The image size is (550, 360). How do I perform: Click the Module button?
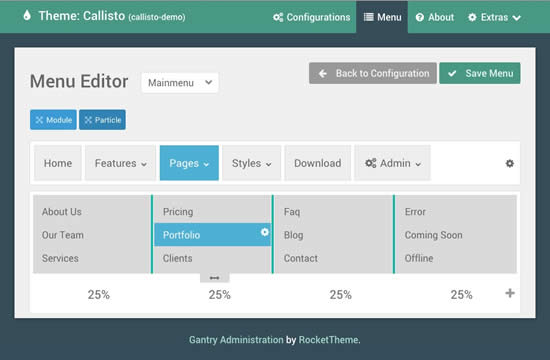point(53,120)
